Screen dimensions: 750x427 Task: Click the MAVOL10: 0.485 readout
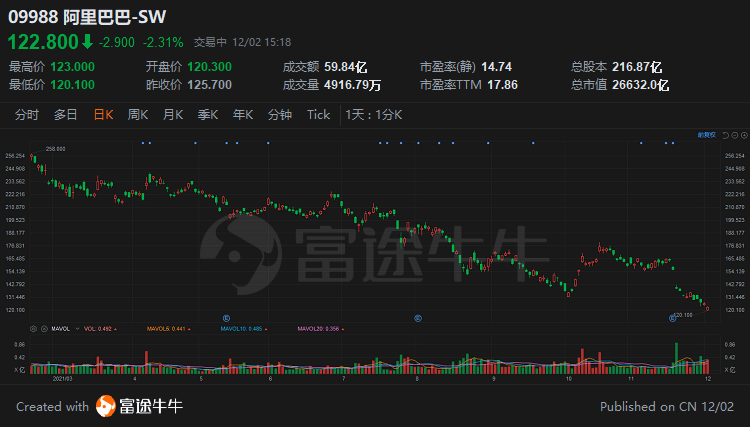click(x=242, y=329)
